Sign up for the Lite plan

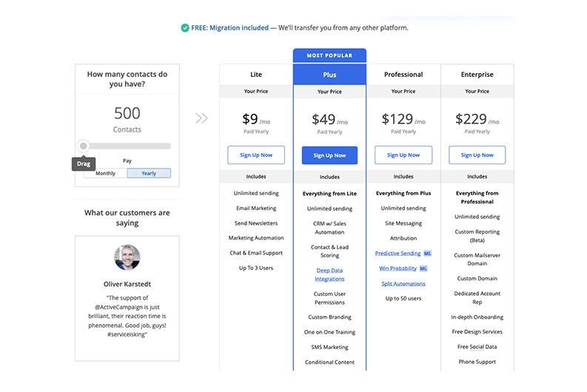click(x=255, y=155)
